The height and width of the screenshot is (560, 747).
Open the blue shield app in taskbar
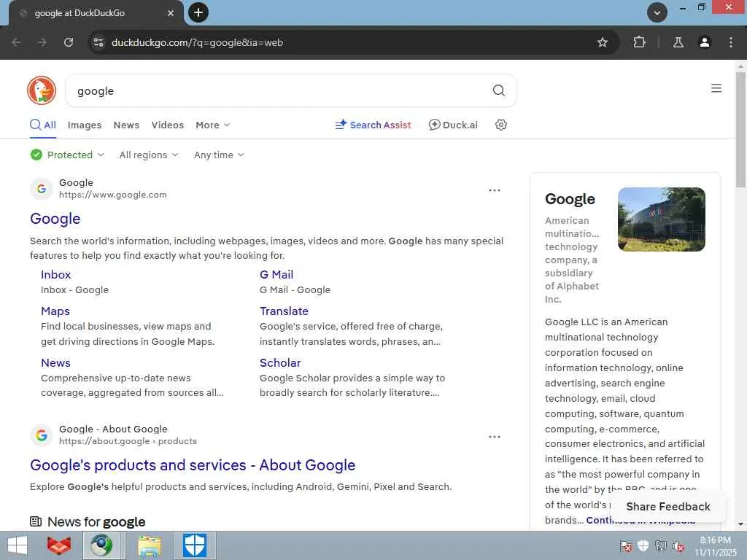(194, 545)
